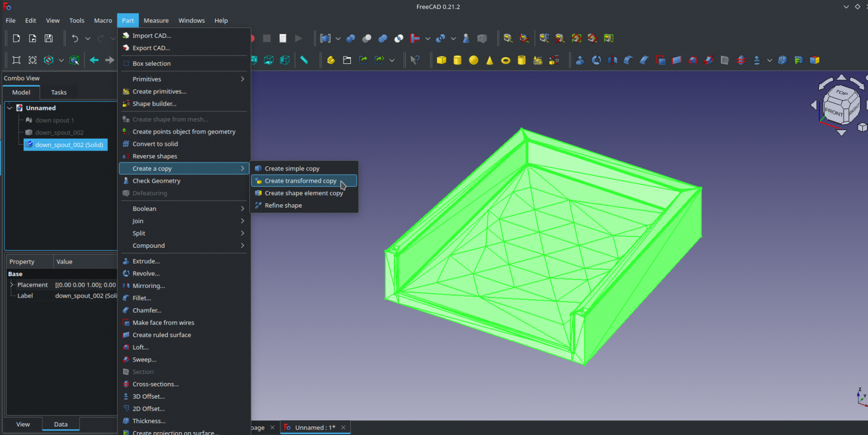Click the Save document icon
Image resolution: width=868 pixels, height=435 pixels.
pyautogui.click(x=49, y=38)
